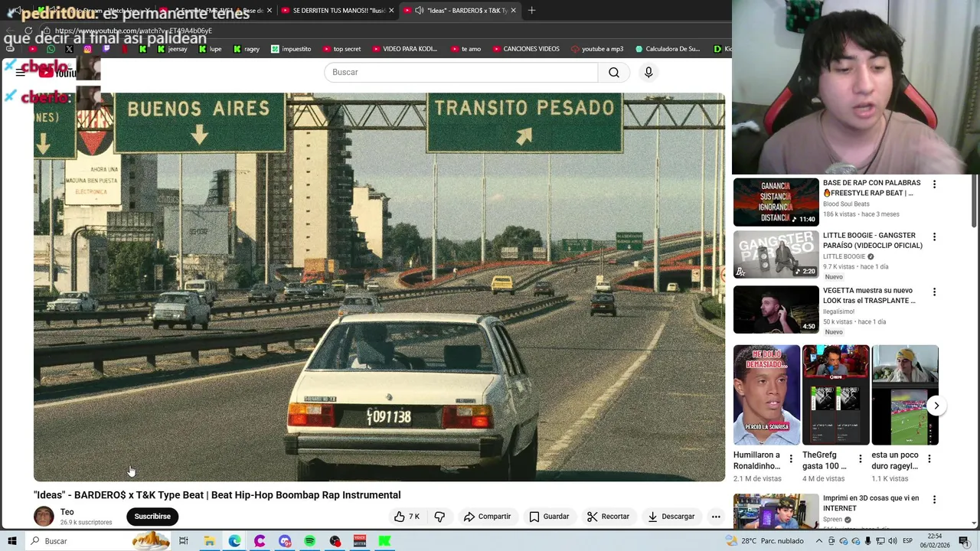Image resolution: width=980 pixels, height=551 pixels.
Task: Show hidden system tray icons chevron
Action: click(x=819, y=541)
